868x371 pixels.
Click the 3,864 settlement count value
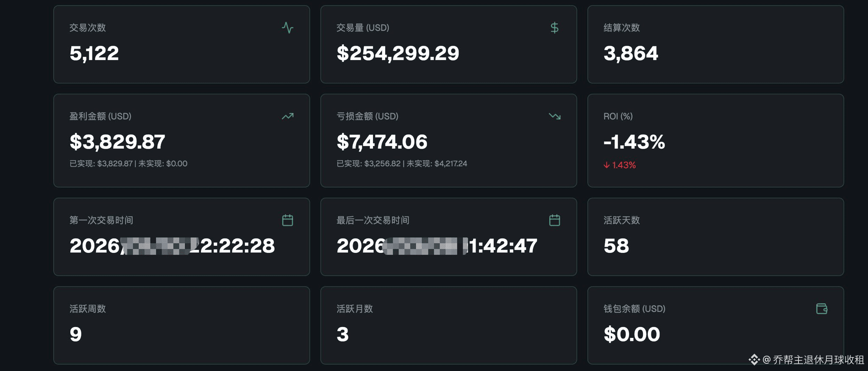pos(631,53)
